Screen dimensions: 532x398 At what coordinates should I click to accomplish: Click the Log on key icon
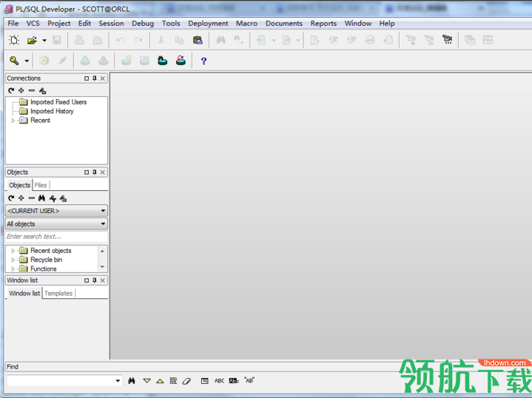click(x=14, y=61)
